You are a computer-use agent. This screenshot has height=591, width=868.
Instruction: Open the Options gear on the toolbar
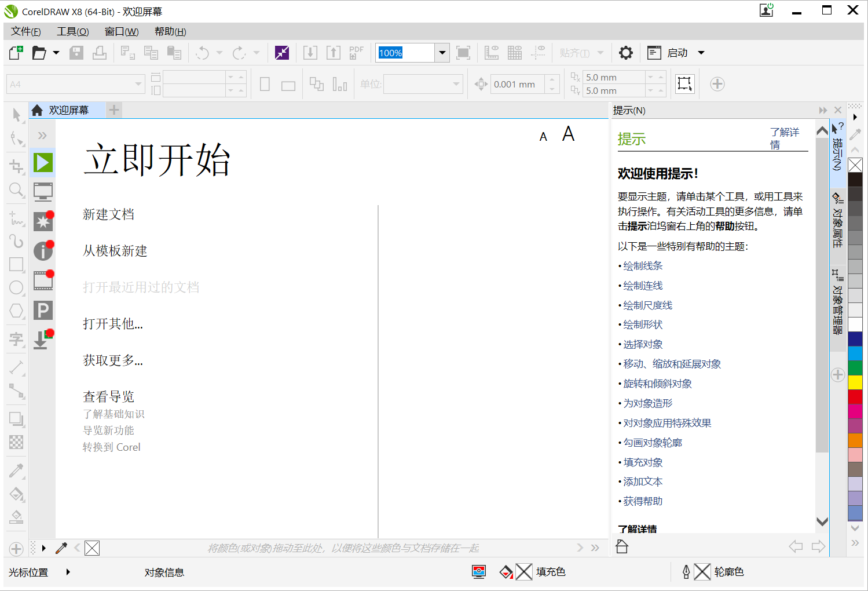[626, 53]
